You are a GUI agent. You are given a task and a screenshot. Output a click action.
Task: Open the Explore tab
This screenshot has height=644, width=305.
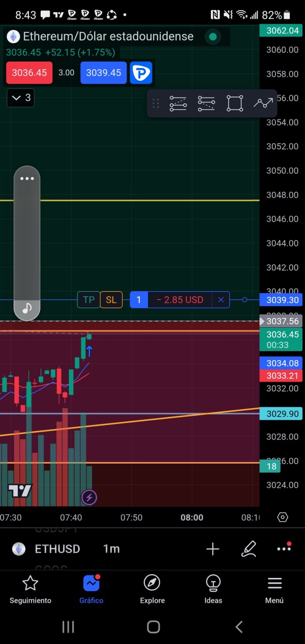click(x=152, y=590)
